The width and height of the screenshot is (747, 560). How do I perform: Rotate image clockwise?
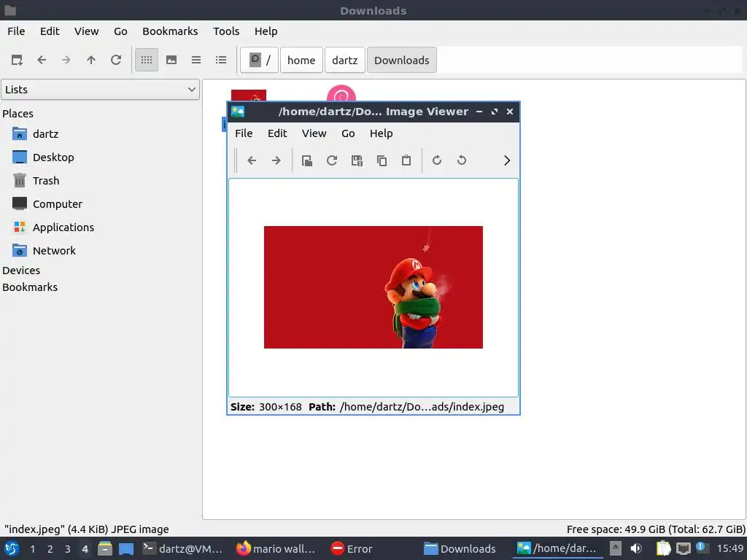[437, 160]
